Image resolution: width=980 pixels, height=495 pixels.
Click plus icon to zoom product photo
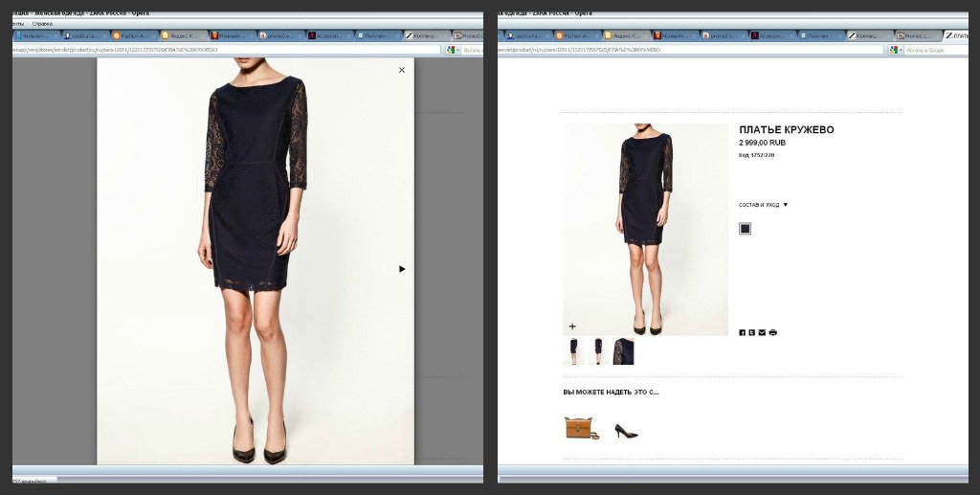click(x=572, y=326)
